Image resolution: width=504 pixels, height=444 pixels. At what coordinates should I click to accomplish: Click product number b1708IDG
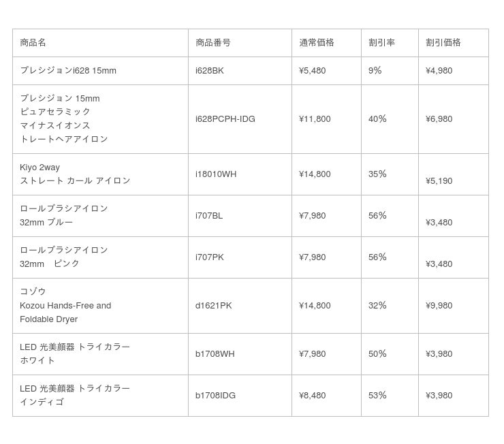(x=216, y=396)
